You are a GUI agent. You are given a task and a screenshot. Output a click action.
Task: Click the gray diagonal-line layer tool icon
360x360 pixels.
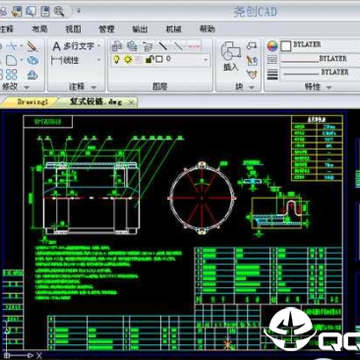point(178,45)
